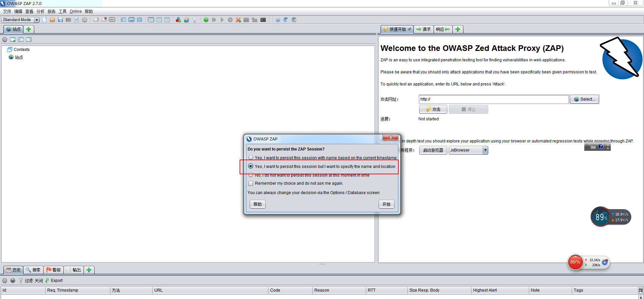This screenshot has height=299, width=644.
Task: Toggle the green break-on-requests circle icon
Action: point(206,20)
